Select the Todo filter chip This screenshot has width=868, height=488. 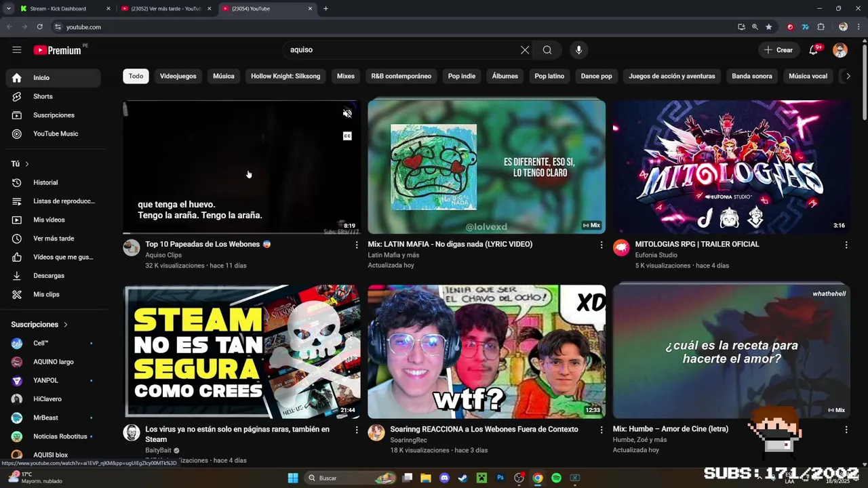136,76
